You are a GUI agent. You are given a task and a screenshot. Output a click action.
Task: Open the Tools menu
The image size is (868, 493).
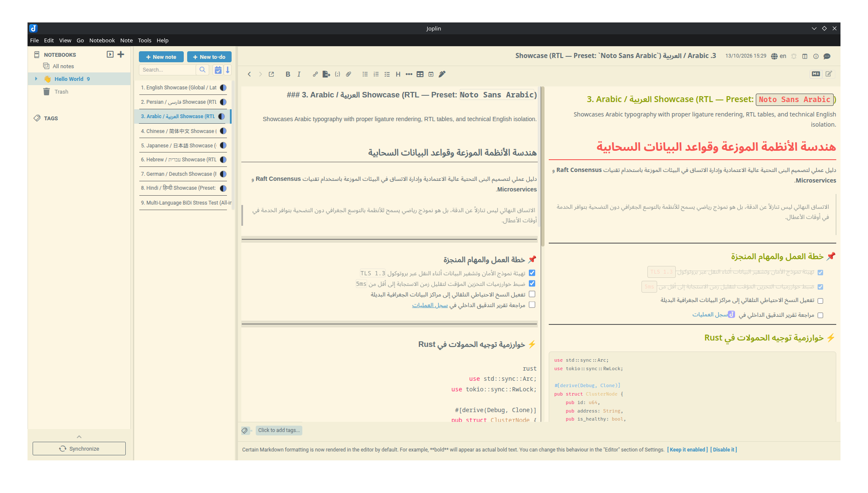144,41
